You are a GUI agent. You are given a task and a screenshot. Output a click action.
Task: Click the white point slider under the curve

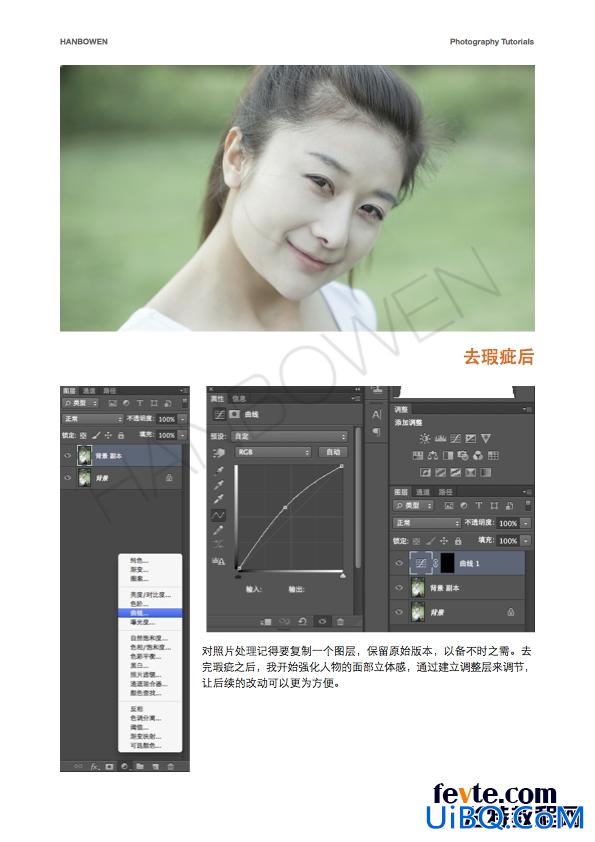click(x=343, y=576)
